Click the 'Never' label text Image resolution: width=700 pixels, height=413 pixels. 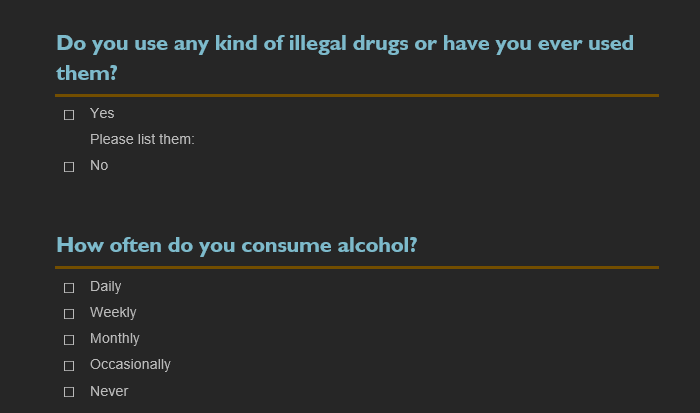pos(109,391)
